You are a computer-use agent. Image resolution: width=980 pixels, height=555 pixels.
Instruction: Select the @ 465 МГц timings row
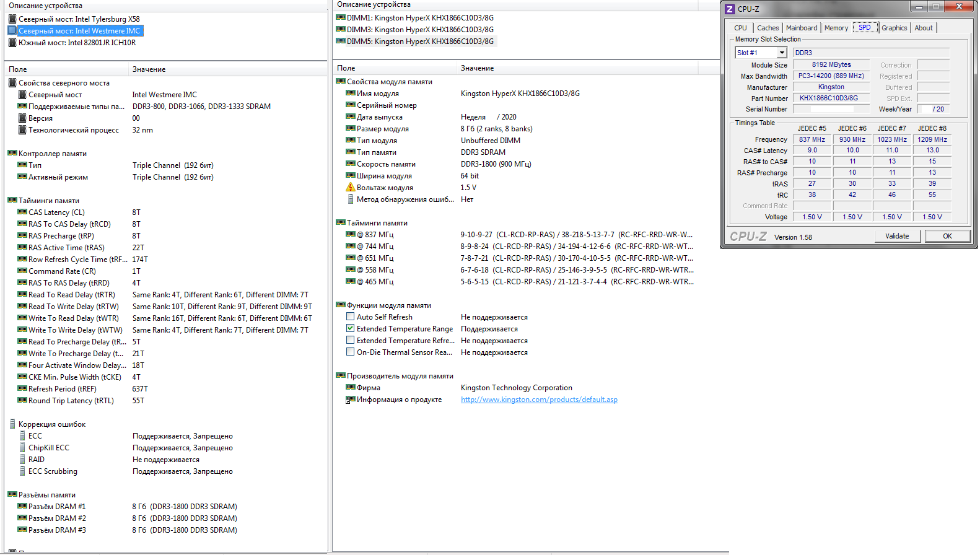click(x=526, y=282)
